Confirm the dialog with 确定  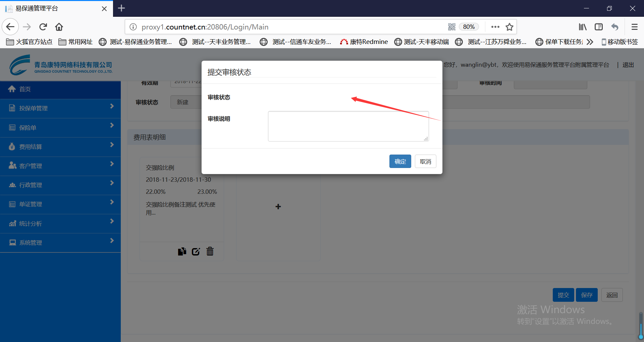point(400,161)
